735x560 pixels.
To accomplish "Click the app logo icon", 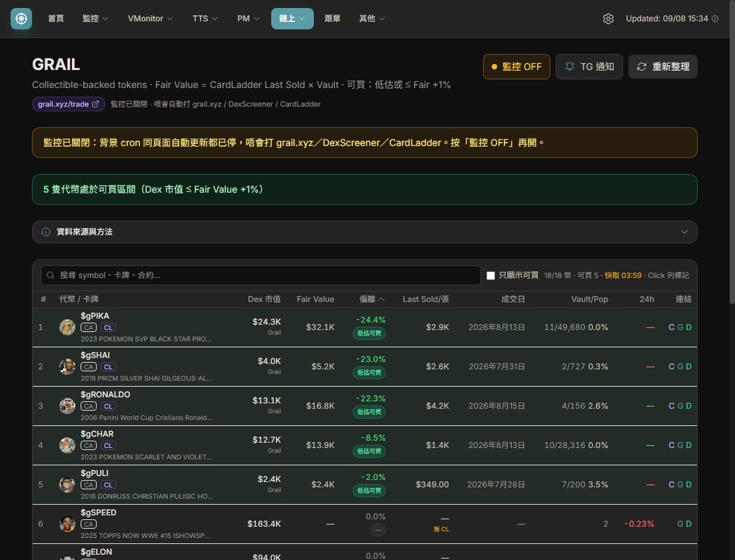I will [x=21, y=19].
